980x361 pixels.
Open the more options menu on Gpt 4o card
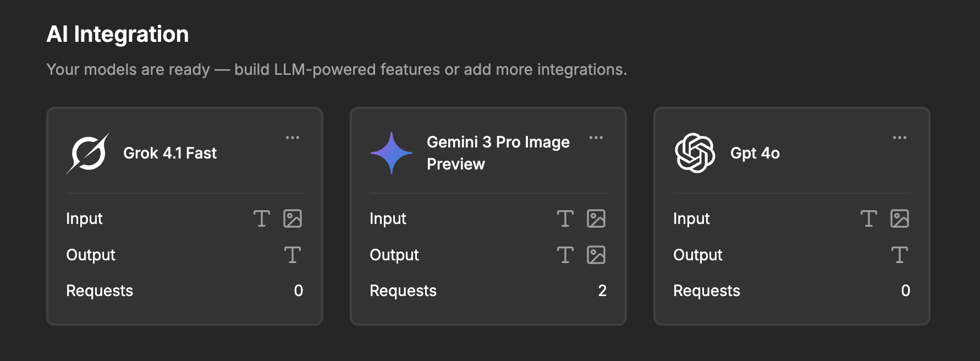tap(900, 138)
